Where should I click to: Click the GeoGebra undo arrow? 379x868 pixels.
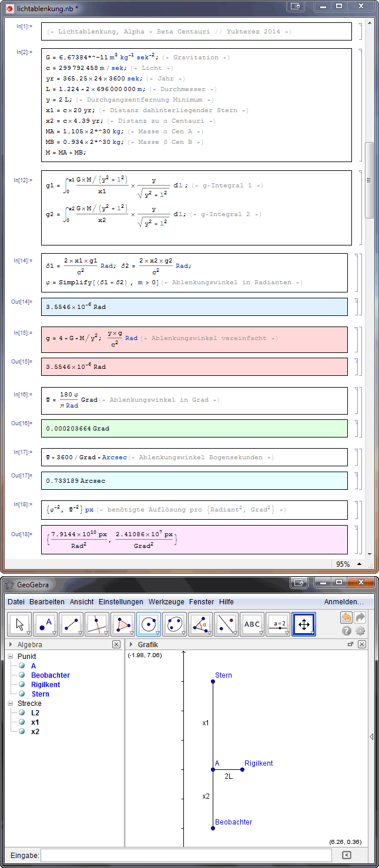[347, 617]
